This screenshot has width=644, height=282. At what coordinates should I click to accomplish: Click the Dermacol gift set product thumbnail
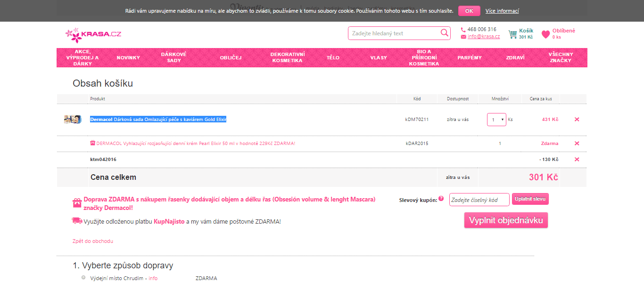[x=73, y=120]
